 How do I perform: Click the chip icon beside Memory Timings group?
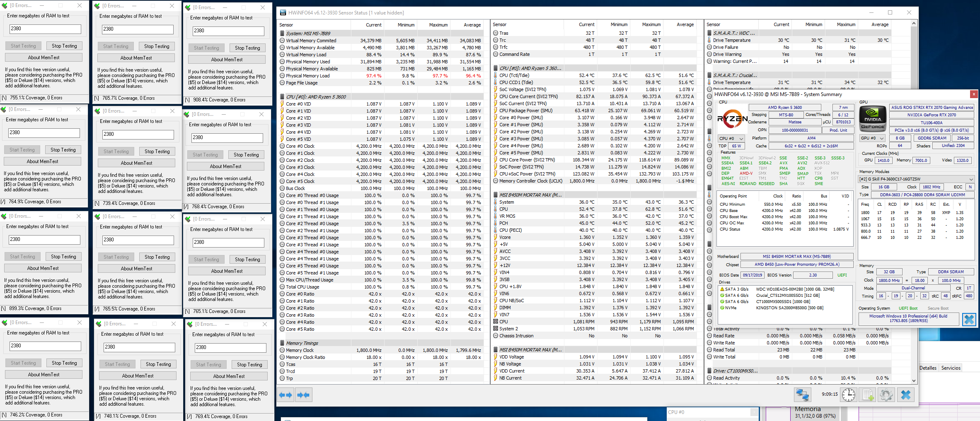point(282,343)
